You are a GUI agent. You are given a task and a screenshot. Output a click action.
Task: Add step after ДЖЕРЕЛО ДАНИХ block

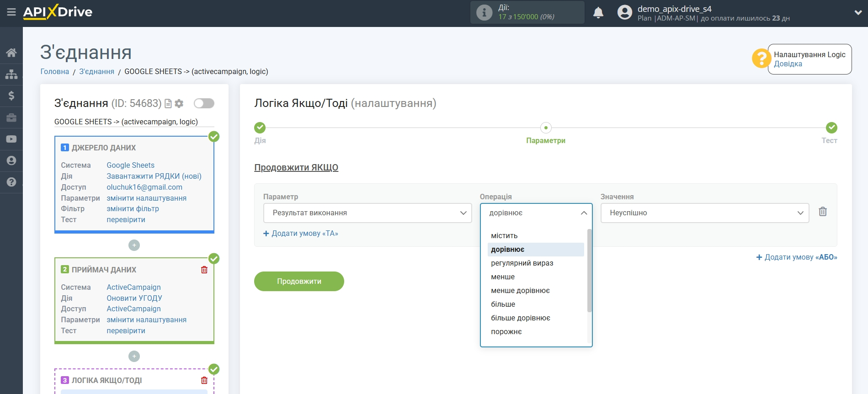pyautogui.click(x=134, y=245)
